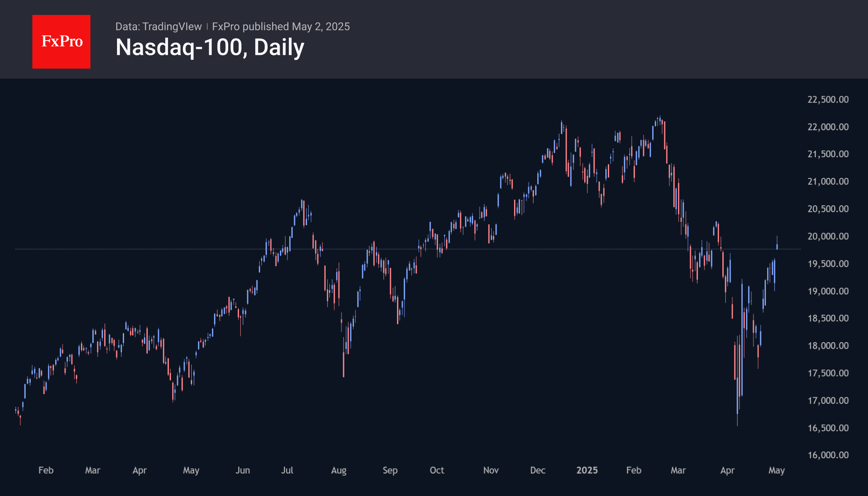
Task: Click the Dec label on the time axis
Action: point(537,470)
